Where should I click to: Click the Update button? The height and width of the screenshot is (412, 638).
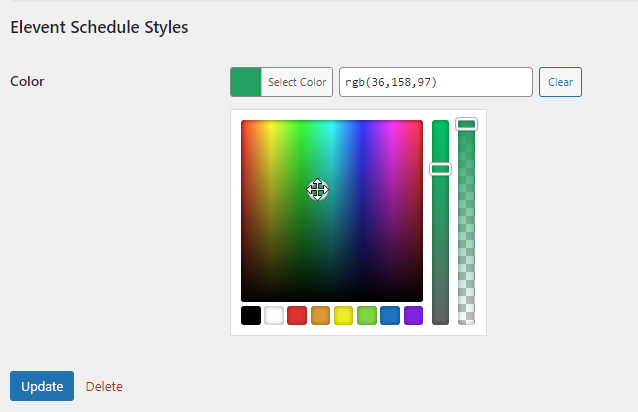click(x=42, y=386)
